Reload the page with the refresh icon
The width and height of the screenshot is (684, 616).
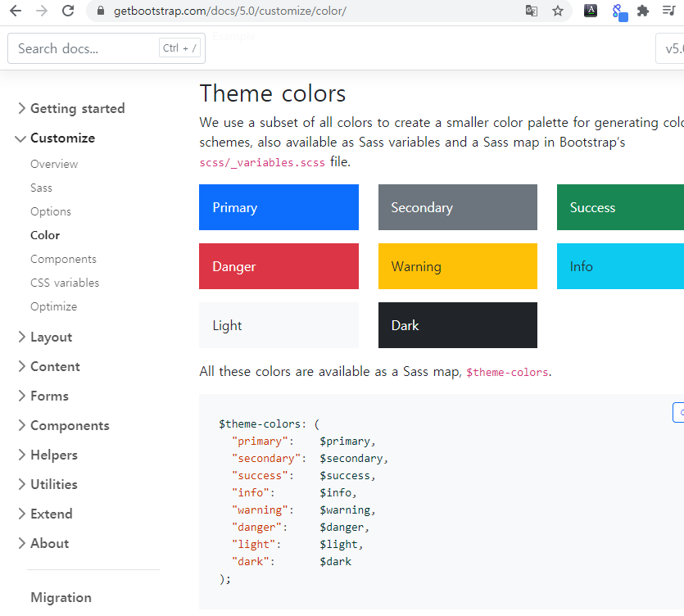pyautogui.click(x=68, y=11)
